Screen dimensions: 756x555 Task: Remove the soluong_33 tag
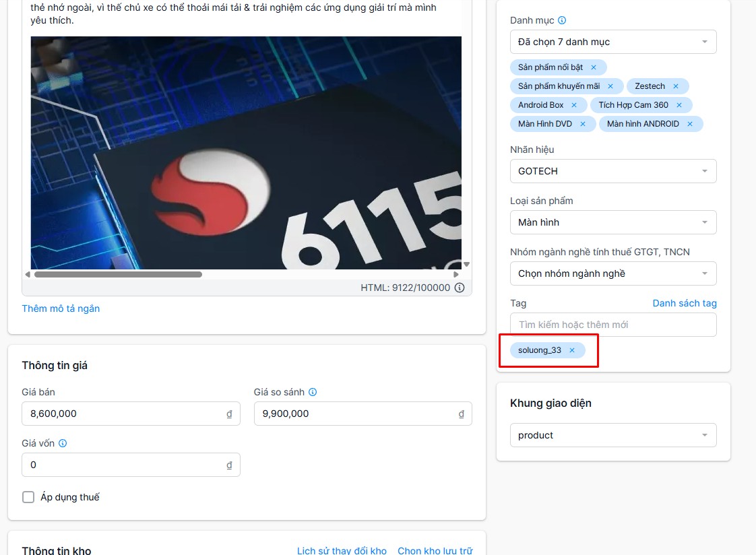click(572, 350)
